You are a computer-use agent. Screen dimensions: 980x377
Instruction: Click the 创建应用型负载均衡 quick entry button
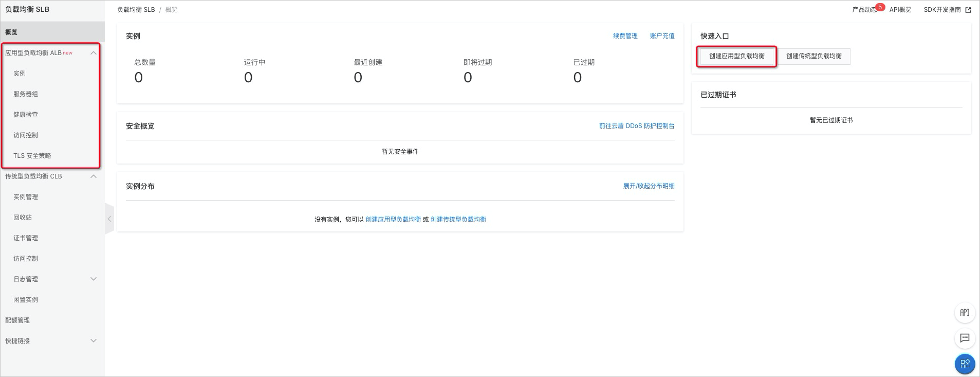tap(736, 56)
